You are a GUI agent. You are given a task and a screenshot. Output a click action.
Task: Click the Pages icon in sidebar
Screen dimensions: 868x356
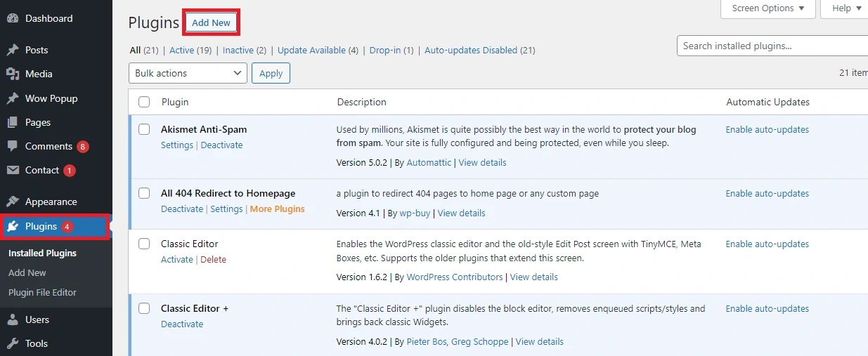[13, 122]
